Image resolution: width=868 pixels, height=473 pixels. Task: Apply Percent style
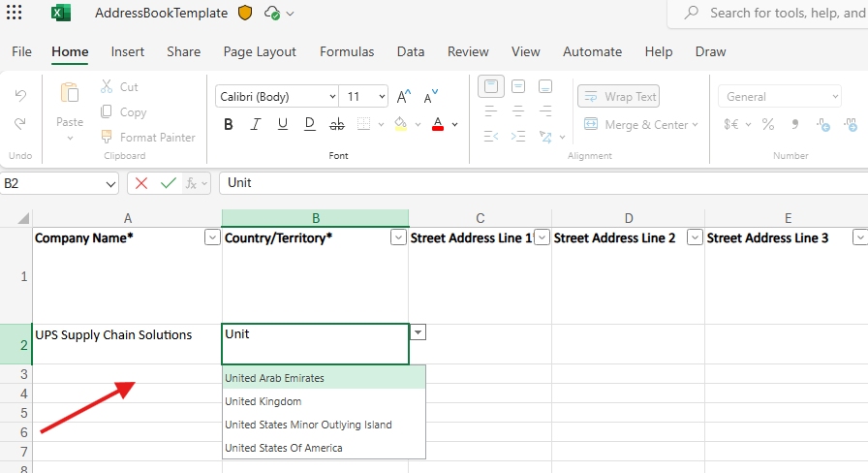pos(768,125)
